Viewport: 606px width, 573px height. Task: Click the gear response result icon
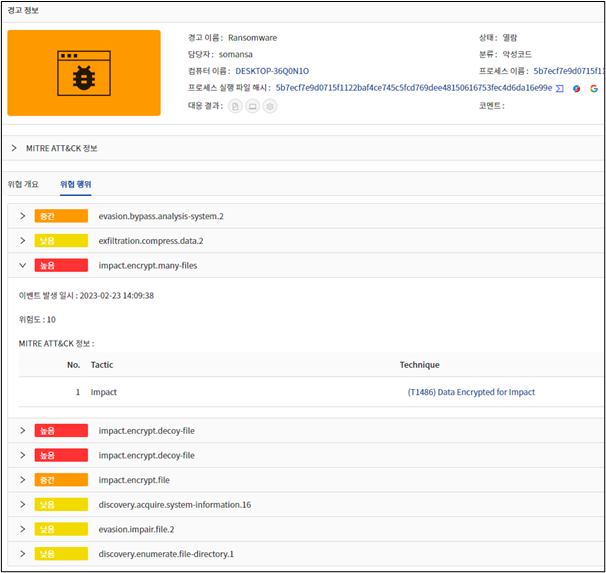point(270,106)
